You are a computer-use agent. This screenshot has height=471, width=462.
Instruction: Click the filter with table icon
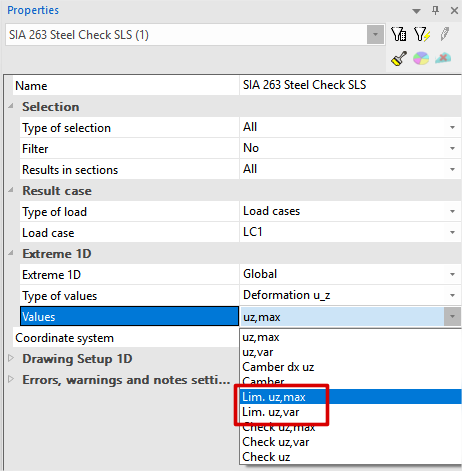pyautogui.click(x=399, y=34)
